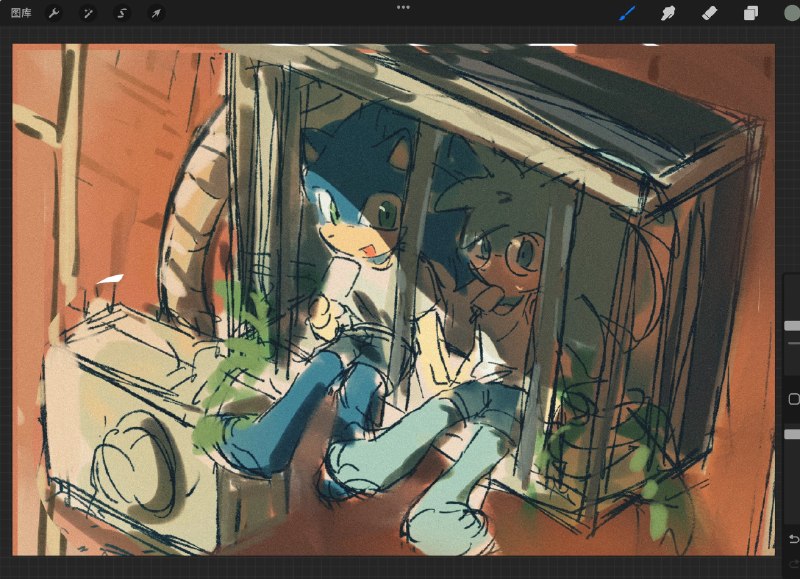
Task: Select the Smudge finger tool
Action: coord(668,13)
